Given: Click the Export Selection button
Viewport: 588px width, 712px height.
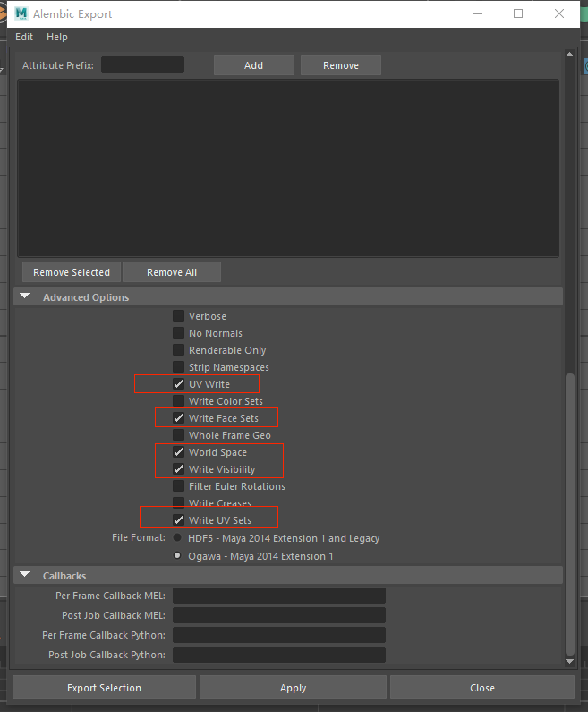Looking at the screenshot, I should [104, 688].
